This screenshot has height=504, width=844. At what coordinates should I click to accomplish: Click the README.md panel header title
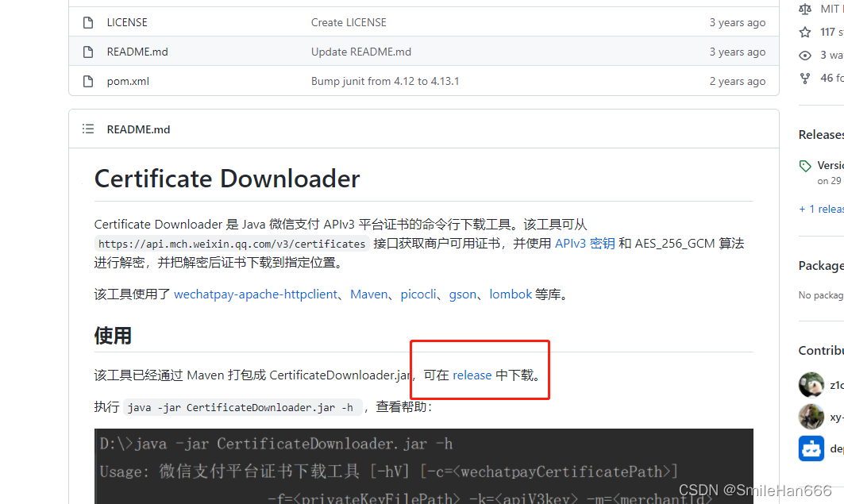click(138, 129)
